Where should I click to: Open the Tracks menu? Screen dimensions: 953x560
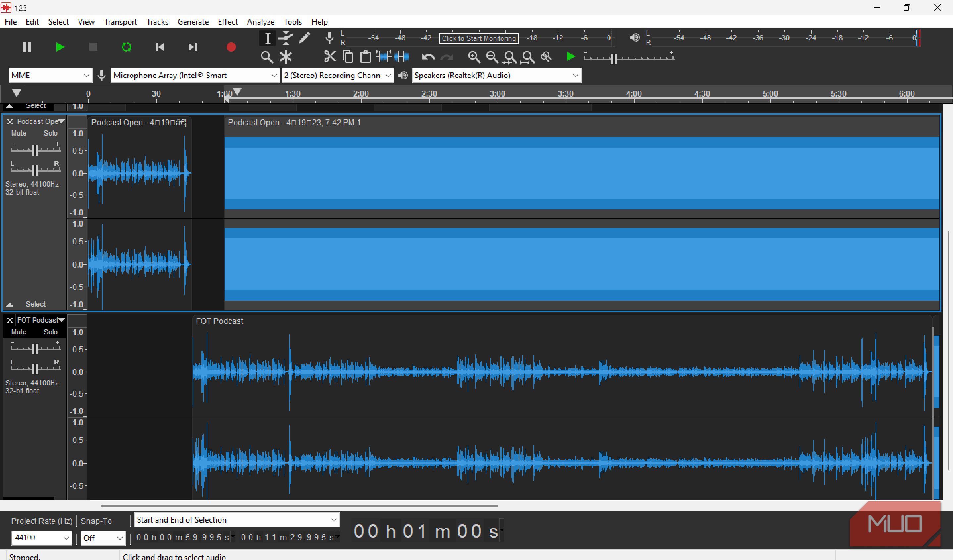[x=157, y=22]
